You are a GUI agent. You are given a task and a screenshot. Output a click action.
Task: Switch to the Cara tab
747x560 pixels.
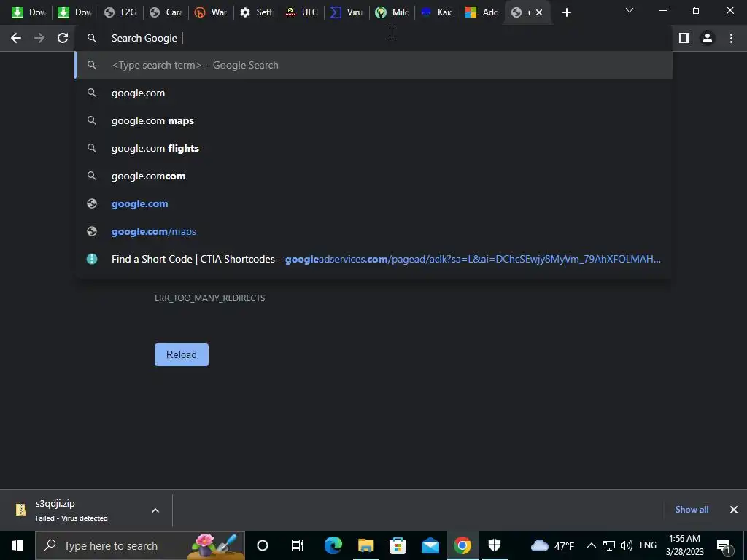pyautogui.click(x=166, y=12)
